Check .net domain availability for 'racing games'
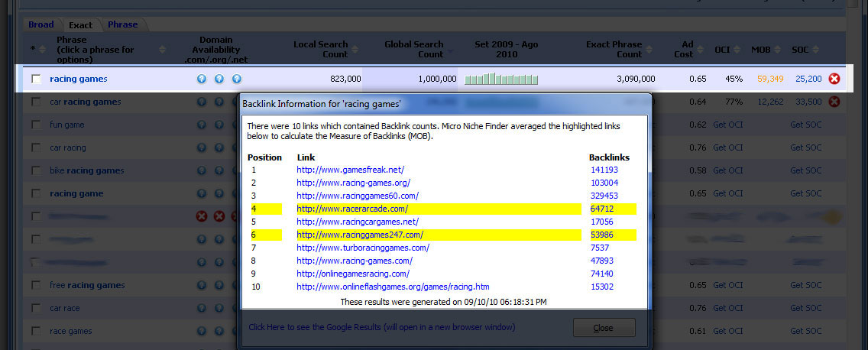Image resolution: width=868 pixels, height=350 pixels. click(237, 79)
